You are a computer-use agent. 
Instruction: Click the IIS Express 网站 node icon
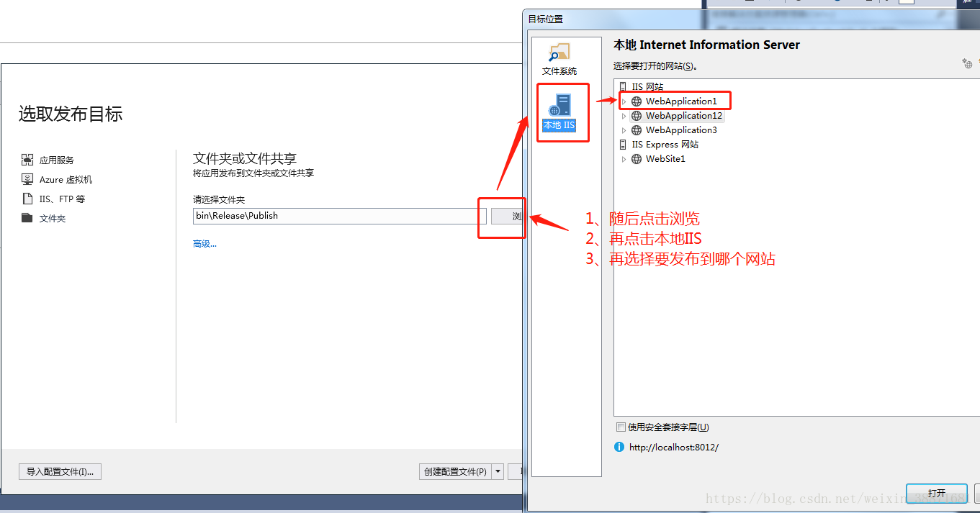coord(623,145)
